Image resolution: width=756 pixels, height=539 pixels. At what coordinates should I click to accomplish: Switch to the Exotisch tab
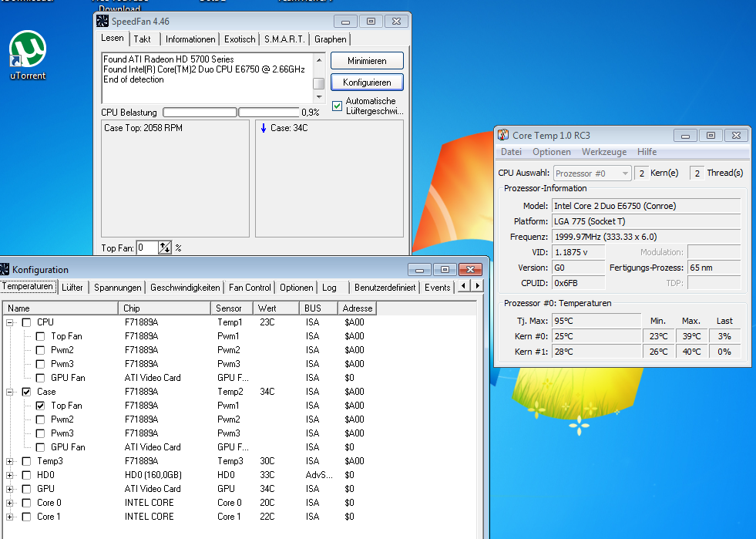(240, 39)
